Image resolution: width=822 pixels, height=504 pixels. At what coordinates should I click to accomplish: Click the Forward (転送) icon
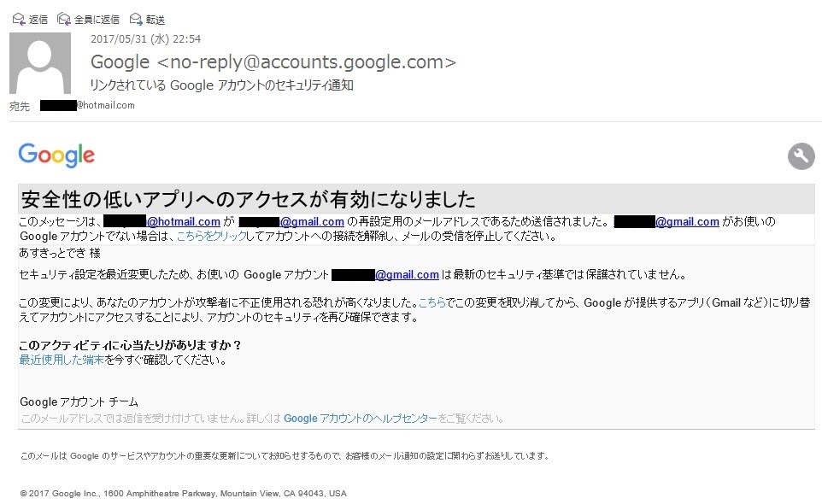coord(136,19)
